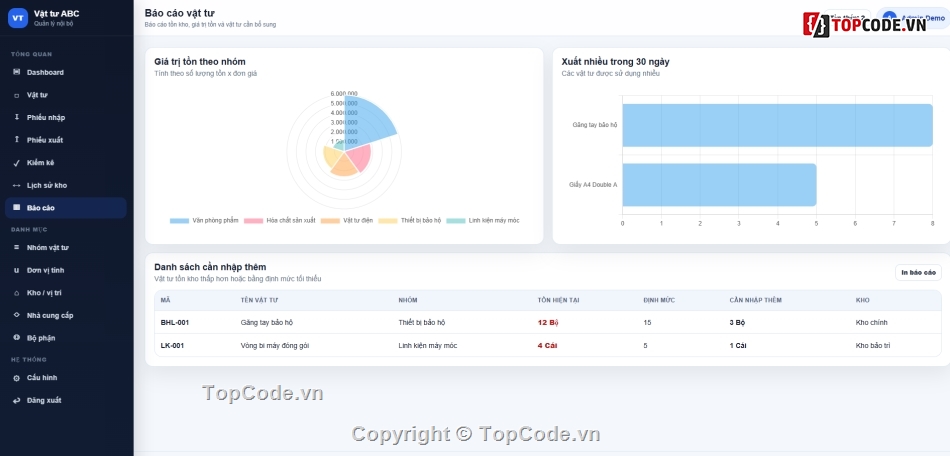Click the Tồn hiện tại column header
The image size is (950, 456).
[x=558, y=300]
